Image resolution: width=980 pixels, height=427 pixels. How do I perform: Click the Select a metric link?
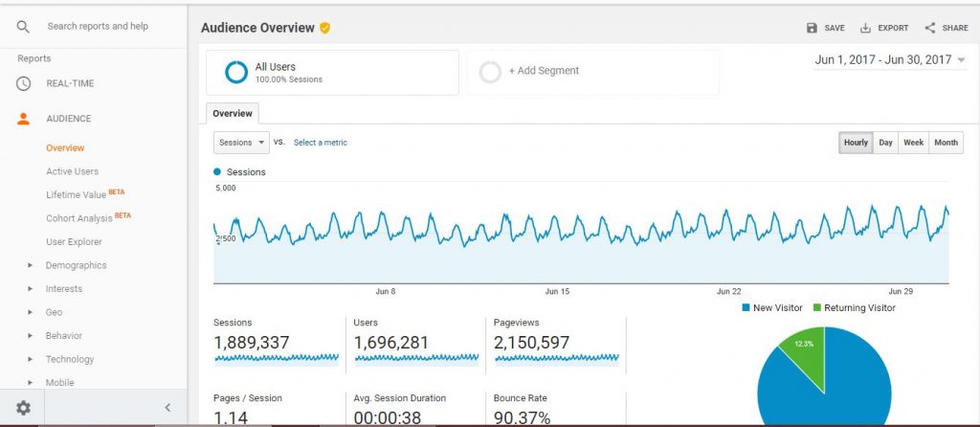tap(320, 143)
